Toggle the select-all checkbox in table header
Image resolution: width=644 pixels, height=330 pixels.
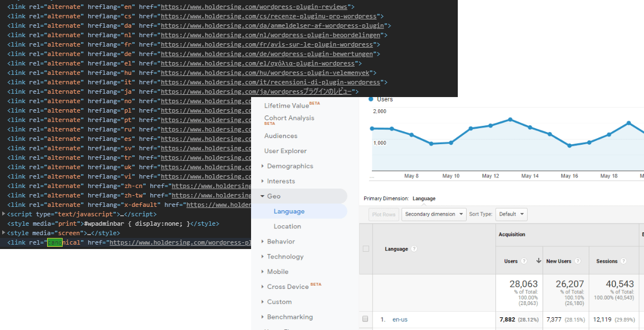(366, 248)
